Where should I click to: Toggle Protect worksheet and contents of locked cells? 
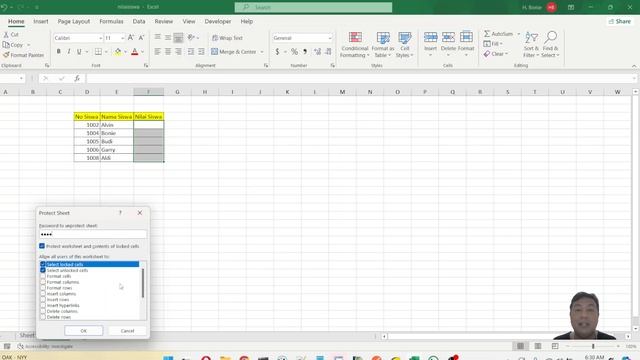point(42,246)
